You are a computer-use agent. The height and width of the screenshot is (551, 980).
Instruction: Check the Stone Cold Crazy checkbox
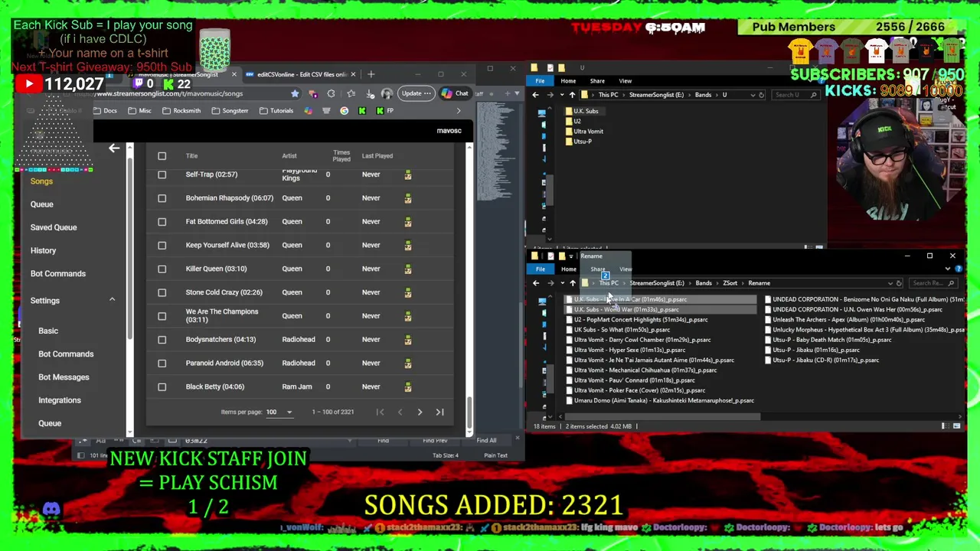click(162, 292)
